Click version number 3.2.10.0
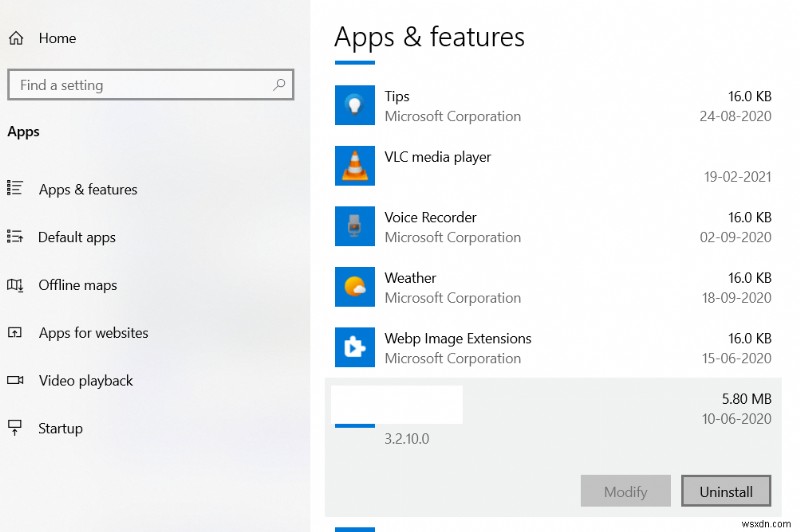Image resolution: width=800 pixels, height=532 pixels. [x=407, y=439]
